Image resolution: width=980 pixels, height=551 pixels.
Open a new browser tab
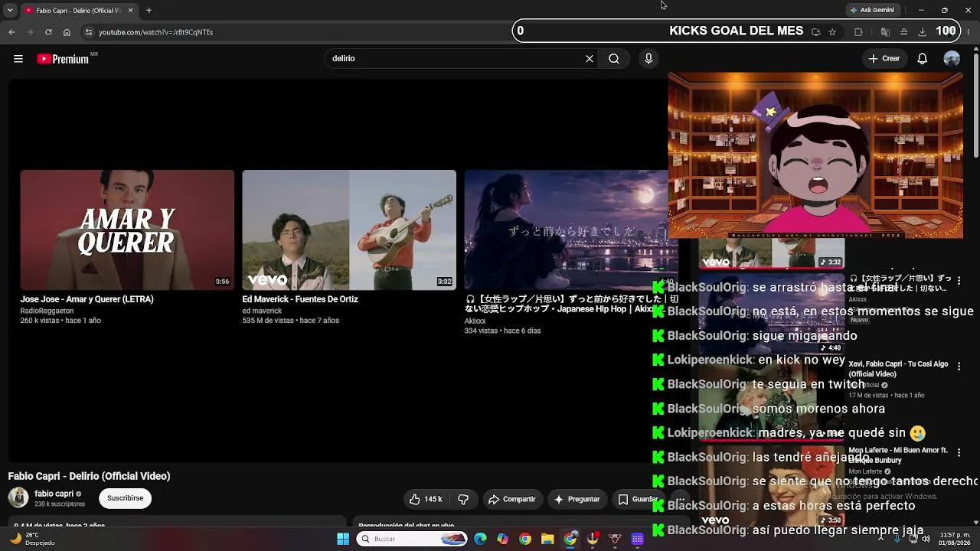[149, 10]
